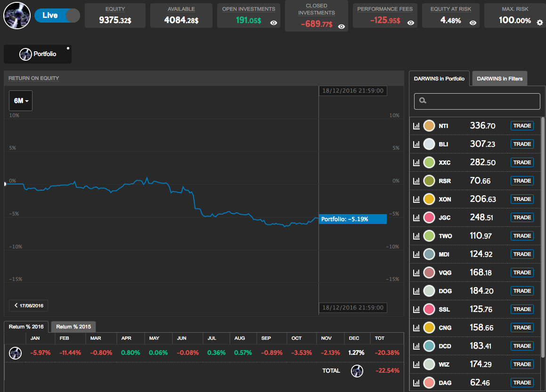Select the Return % 2015 tab
The width and height of the screenshot is (546, 392).
tap(73, 327)
